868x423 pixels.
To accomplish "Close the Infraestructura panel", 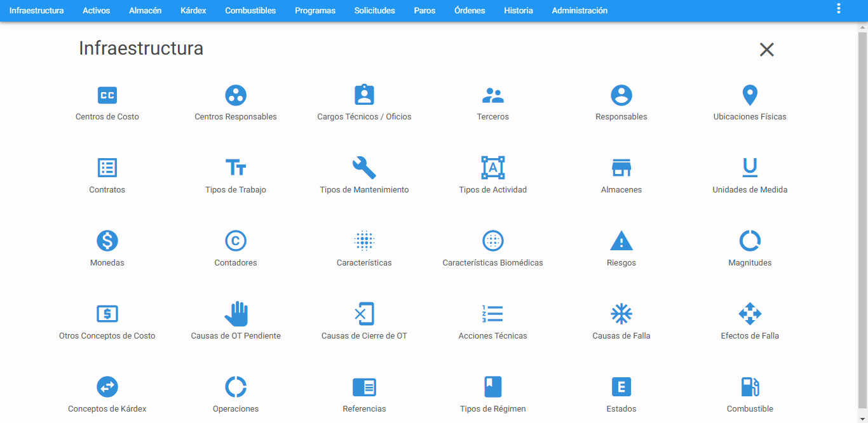I will coord(767,50).
